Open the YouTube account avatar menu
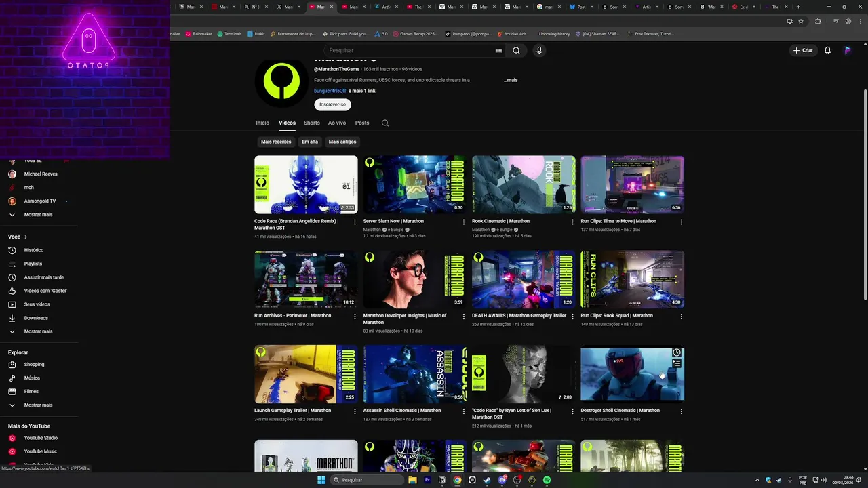The width and height of the screenshot is (868, 488). click(x=848, y=50)
